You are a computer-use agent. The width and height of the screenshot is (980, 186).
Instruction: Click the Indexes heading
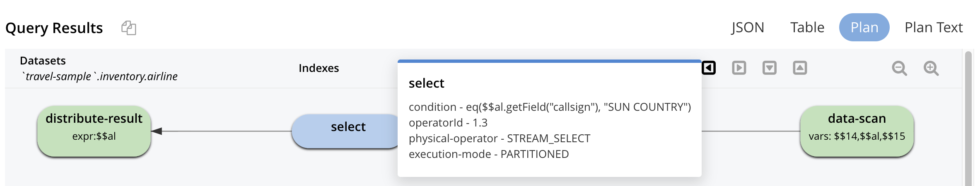(x=319, y=68)
